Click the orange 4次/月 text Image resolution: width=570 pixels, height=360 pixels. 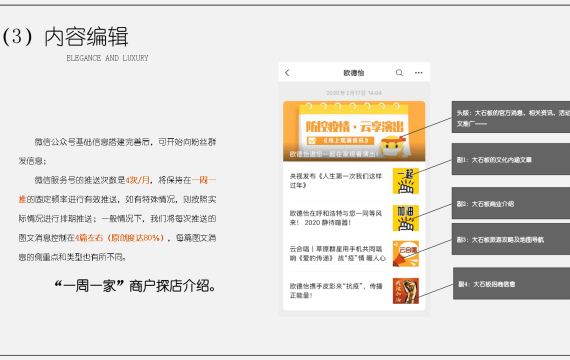coord(137,180)
